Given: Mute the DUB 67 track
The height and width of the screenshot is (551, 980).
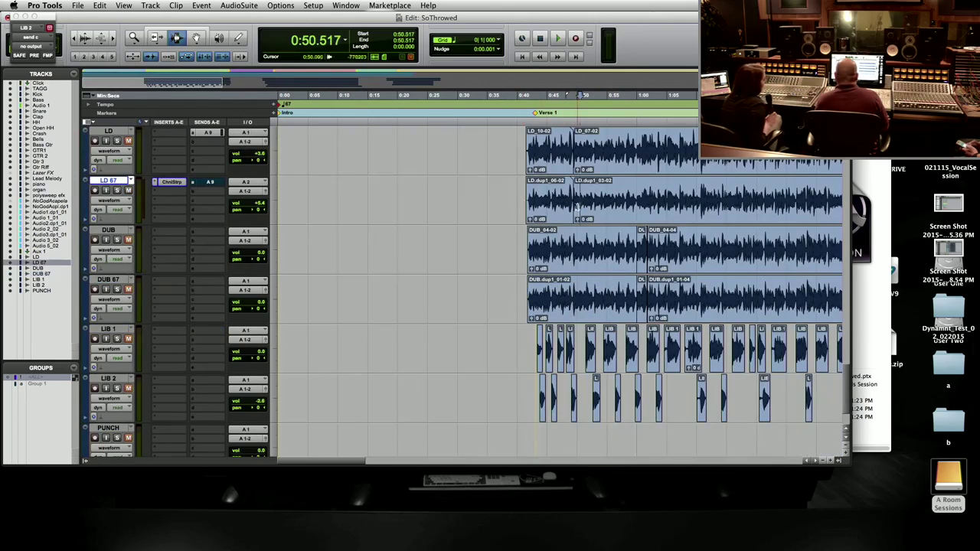Looking at the screenshot, I should pyautogui.click(x=128, y=289).
